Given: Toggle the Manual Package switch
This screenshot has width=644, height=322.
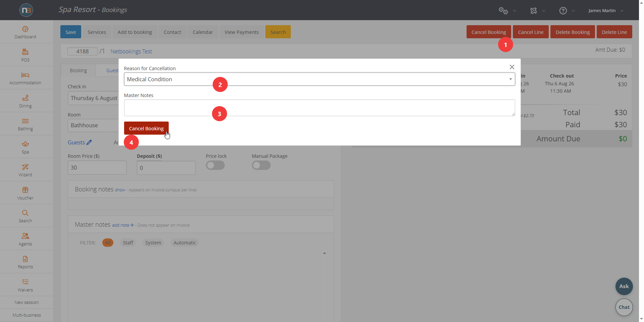Looking at the screenshot, I should tap(261, 165).
